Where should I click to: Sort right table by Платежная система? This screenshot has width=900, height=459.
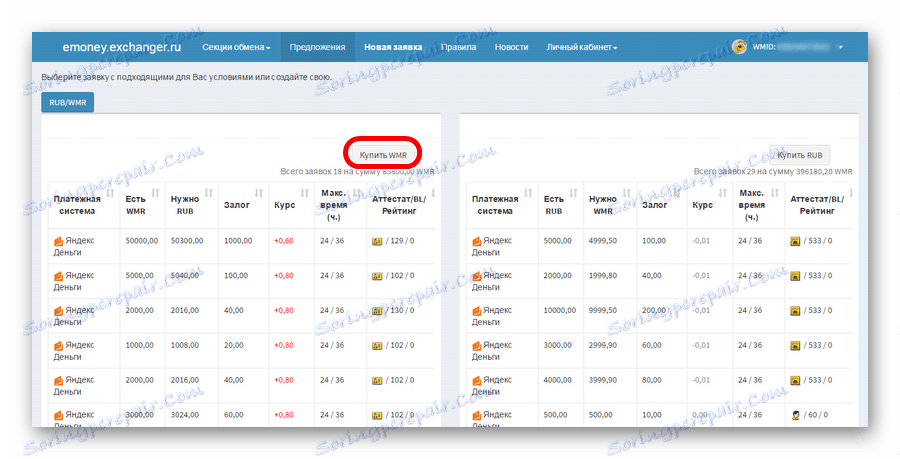528,192
